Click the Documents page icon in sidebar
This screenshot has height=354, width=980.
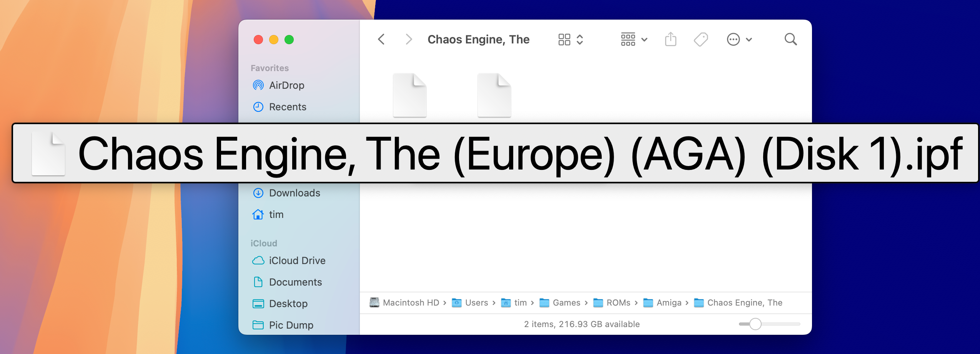258,282
